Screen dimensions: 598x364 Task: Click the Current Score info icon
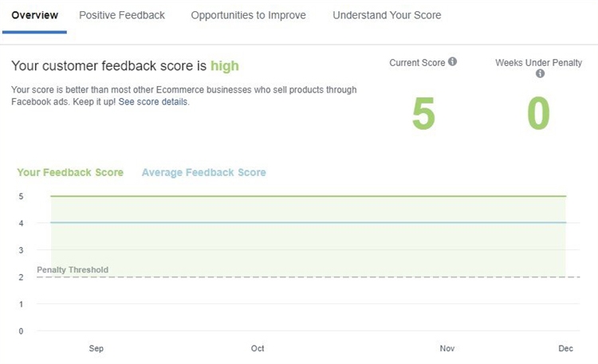[x=453, y=62]
